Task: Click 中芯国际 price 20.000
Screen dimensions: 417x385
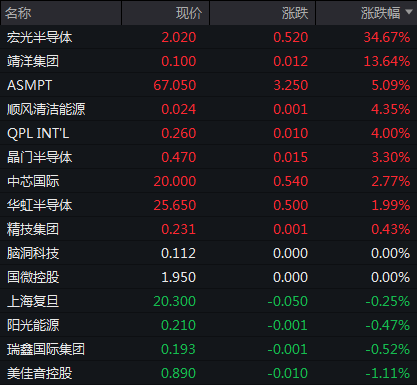Action: pos(175,181)
